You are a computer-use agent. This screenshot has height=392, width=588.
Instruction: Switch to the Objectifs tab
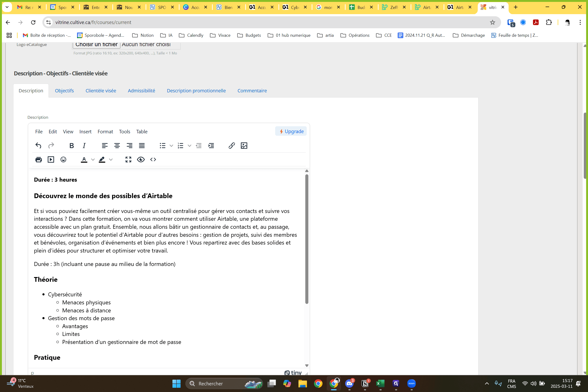pyautogui.click(x=64, y=91)
